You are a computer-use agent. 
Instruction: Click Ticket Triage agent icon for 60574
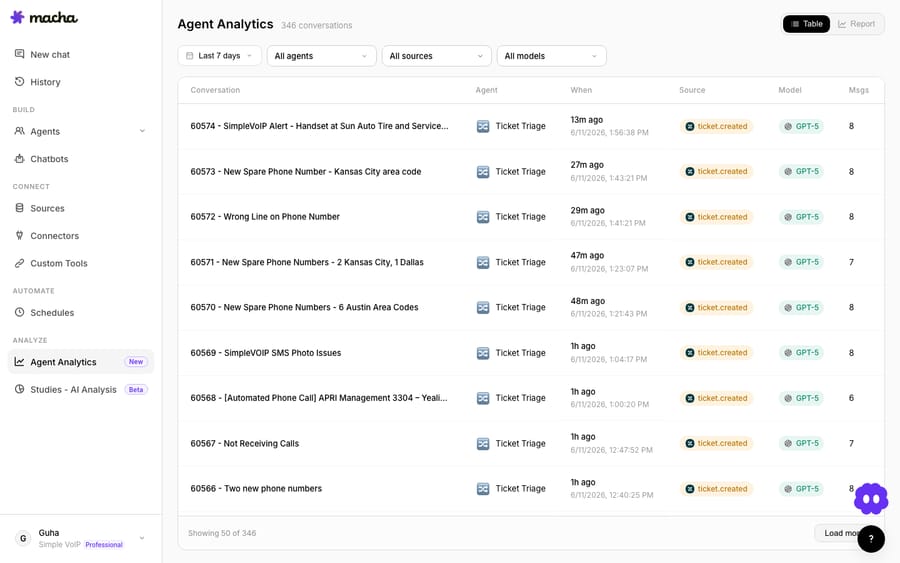483,126
